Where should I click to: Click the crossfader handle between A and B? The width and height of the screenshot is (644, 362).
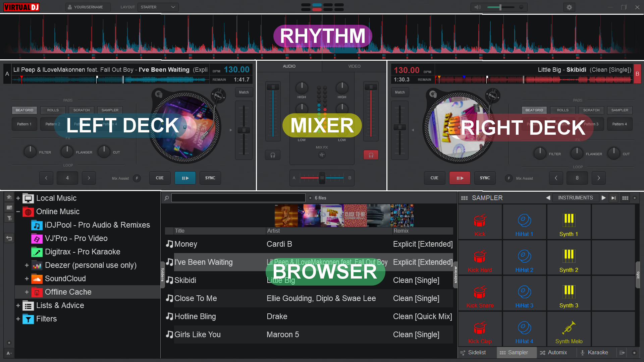(322, 178)
